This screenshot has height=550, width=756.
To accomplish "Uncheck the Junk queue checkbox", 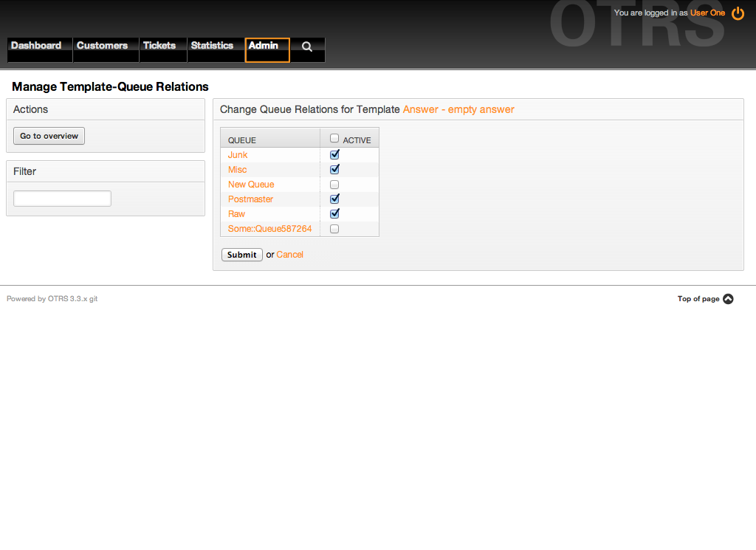I will [x=334, y=155].
